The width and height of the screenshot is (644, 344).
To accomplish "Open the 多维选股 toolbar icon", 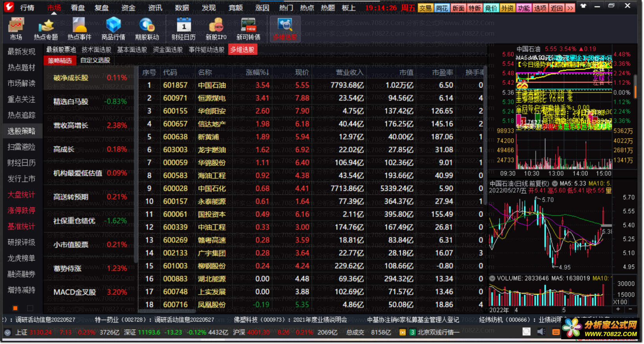I will 285,29.
